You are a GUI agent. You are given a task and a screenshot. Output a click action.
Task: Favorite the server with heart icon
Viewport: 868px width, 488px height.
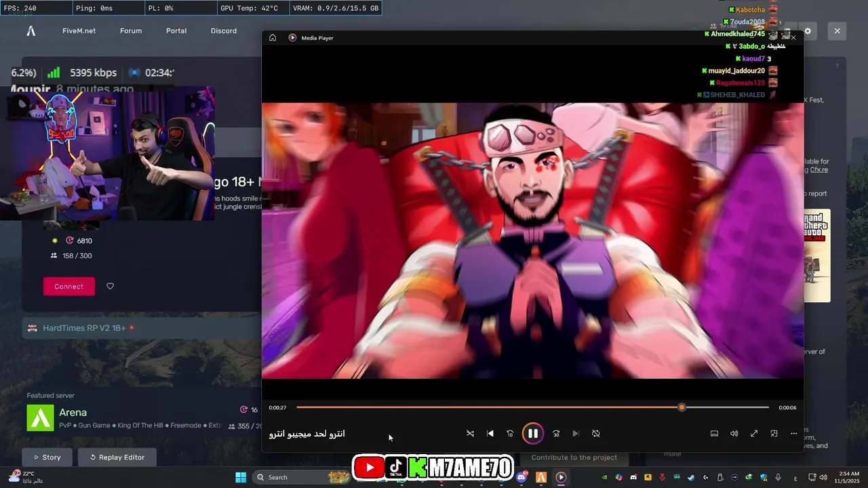pos(110,286)
